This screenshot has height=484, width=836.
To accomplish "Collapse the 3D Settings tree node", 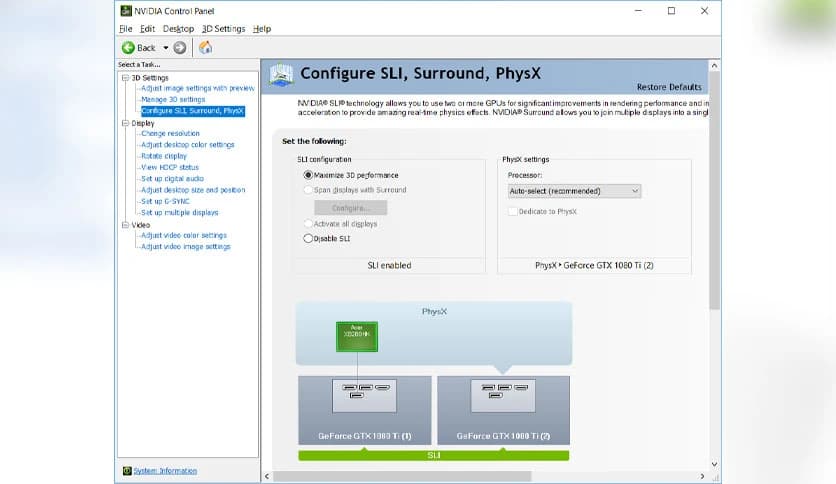I will click(x=125, y=78).
